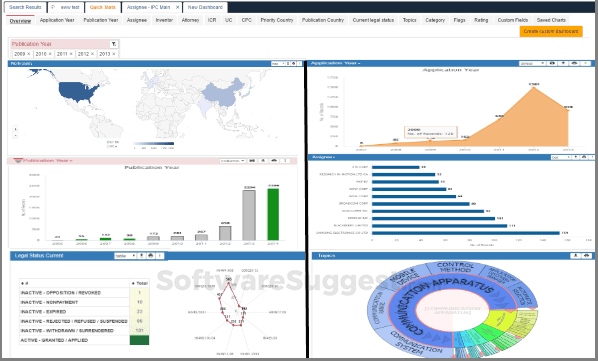The image size is (598, 361).
Task: Sort legal status table by first column header
Action: pyautogui.click(x=74, y=283)
